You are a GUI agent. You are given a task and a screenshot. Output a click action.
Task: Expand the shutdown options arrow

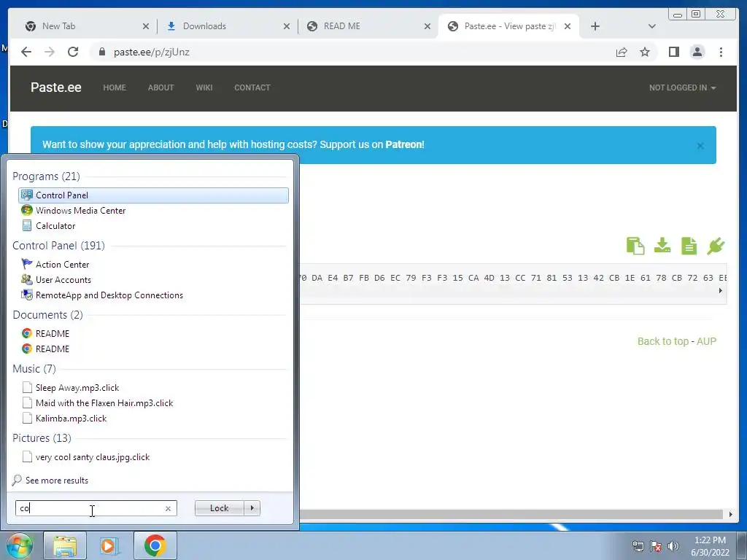coord(252,508)
